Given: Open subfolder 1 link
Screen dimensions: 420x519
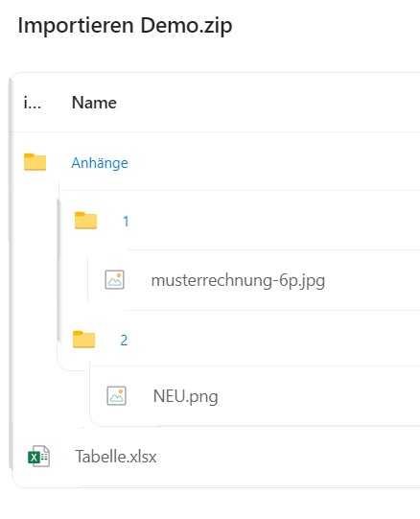Looking at the screenshot, I should click(x=126, y=221).
